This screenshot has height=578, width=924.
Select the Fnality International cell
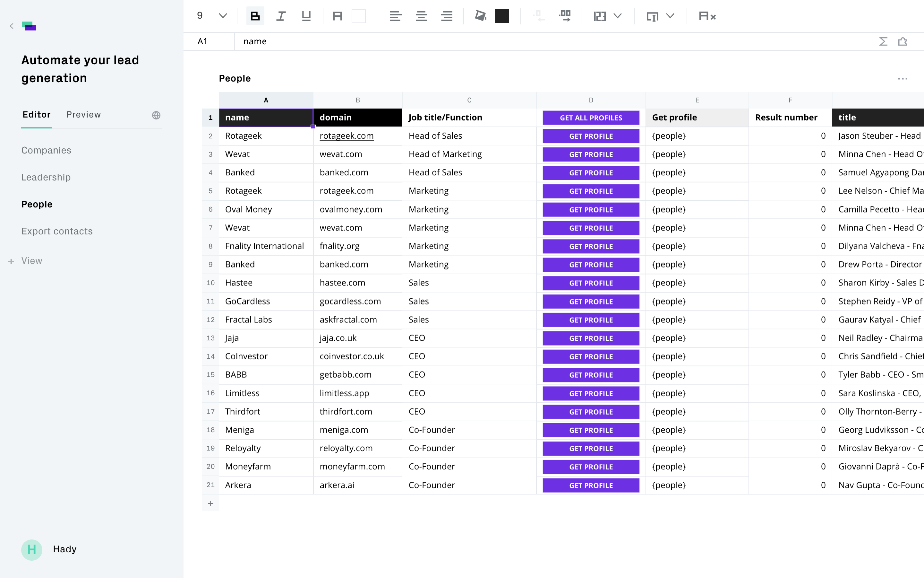pos(266,246)
